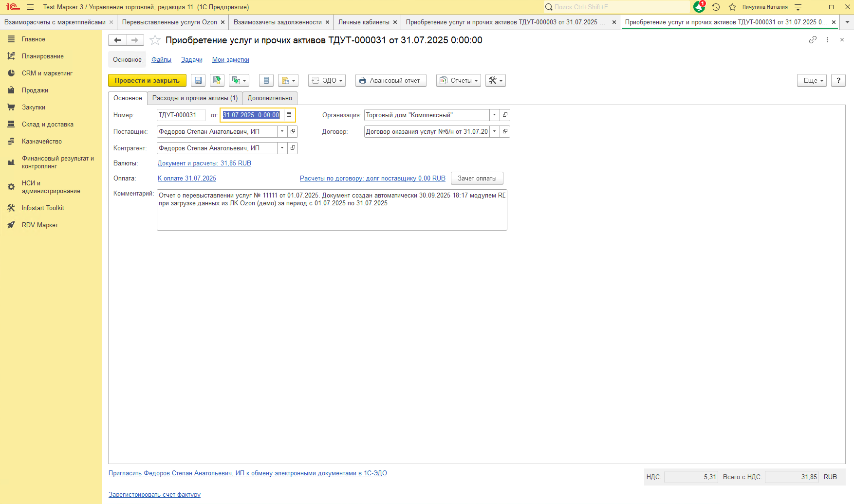Image resolution: width=854 pixels, height=504 pixels.
Task: Open the history clock icon
Action: [x=716, y=7]
